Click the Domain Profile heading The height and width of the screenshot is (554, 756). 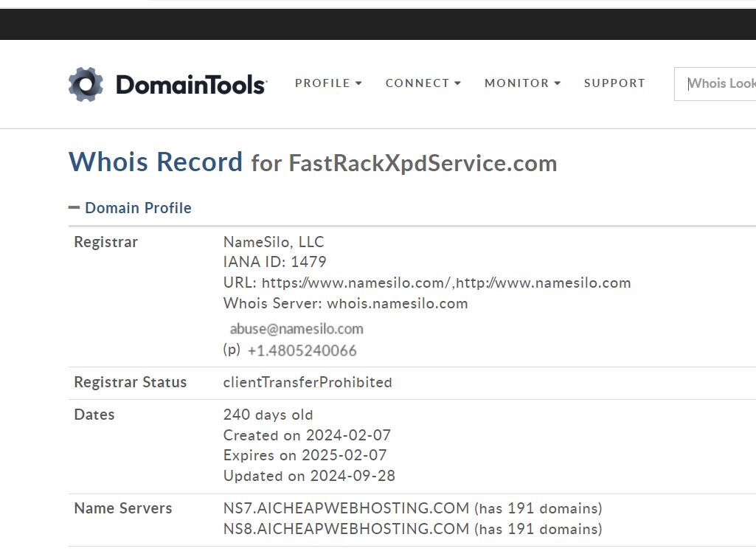(138, 208)
